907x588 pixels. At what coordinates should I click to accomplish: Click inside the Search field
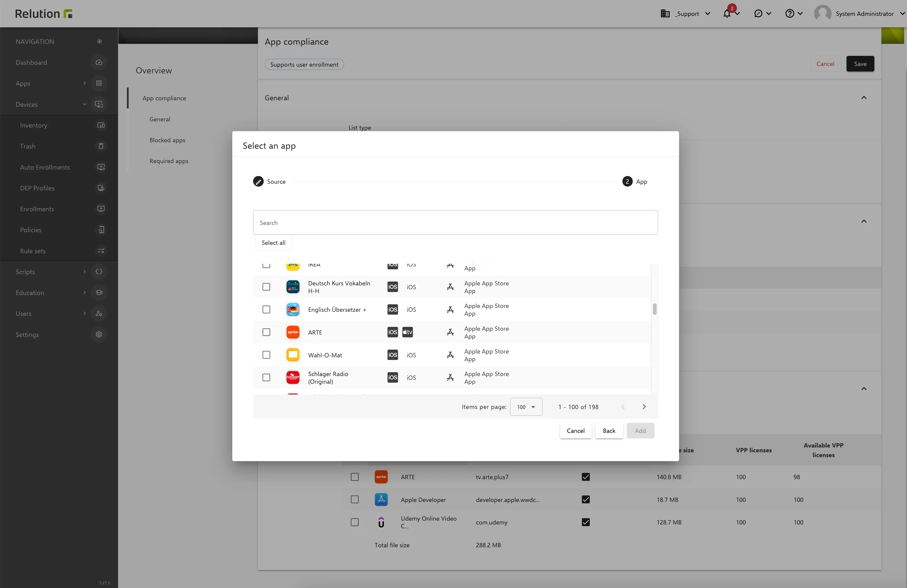[x=455, y=222]
